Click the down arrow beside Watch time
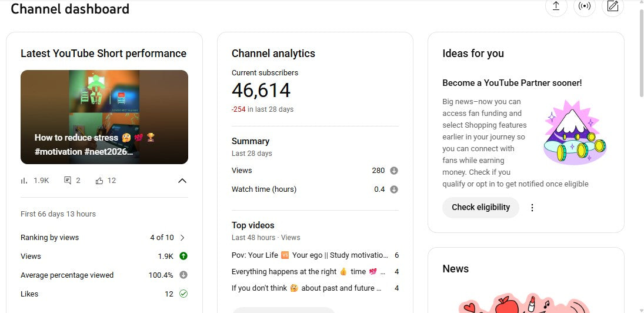644x313 pixels. click(x=394, y=189)
